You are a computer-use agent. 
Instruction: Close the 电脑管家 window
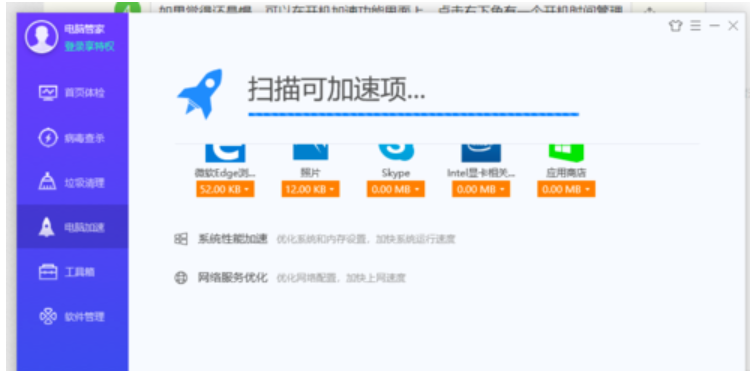pyautogui.click(x=733, y=26)
